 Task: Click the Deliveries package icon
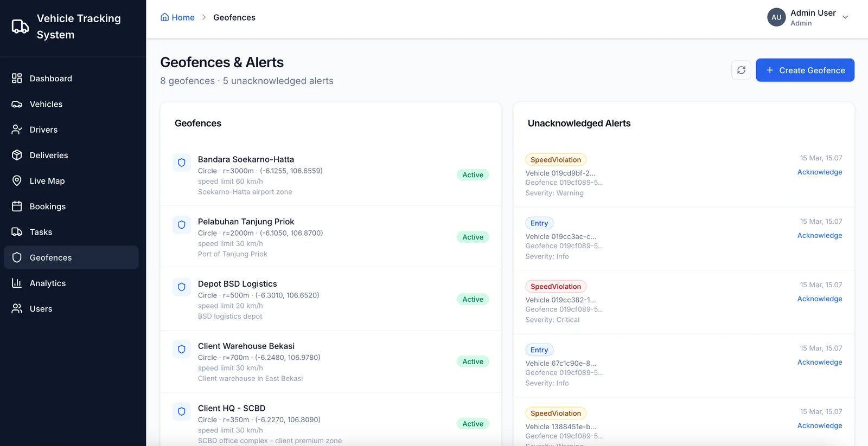(17, 156)
